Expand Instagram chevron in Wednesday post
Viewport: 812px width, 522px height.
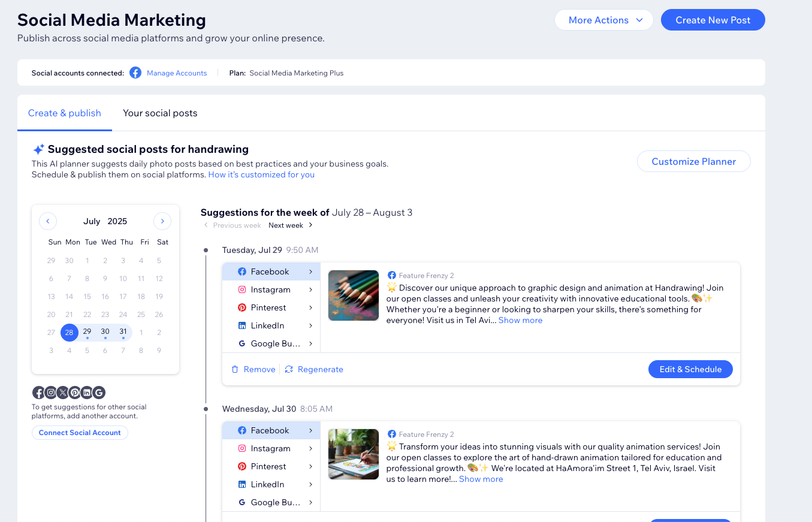[310, 448]
